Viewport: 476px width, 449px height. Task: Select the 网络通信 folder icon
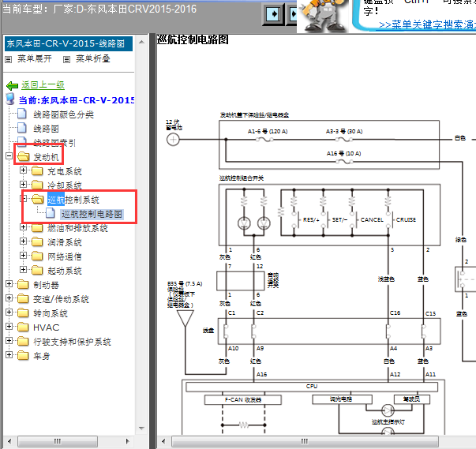pos(37,256)
